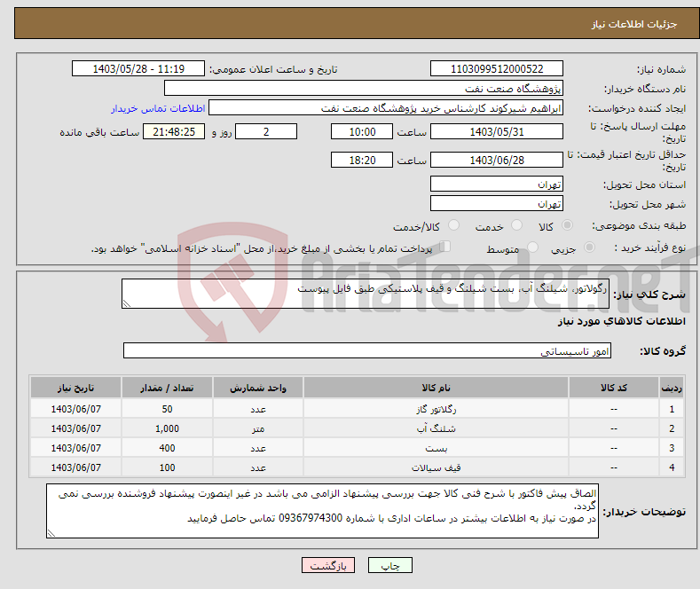Screen dimensions: 700x589
Task: Click the چاپ print button
Action: pos(389,565)
